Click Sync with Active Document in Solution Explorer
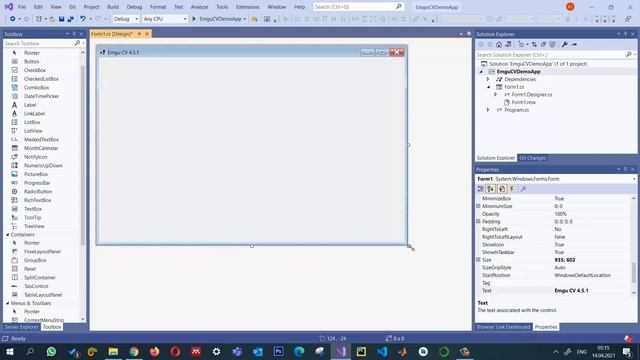 coord(534,44)
